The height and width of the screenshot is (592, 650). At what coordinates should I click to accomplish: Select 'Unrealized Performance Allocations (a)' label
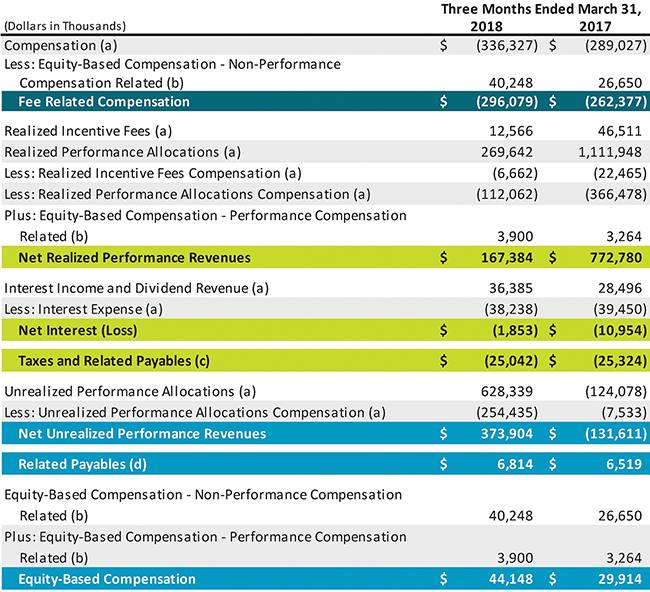[x=130, y=392]
